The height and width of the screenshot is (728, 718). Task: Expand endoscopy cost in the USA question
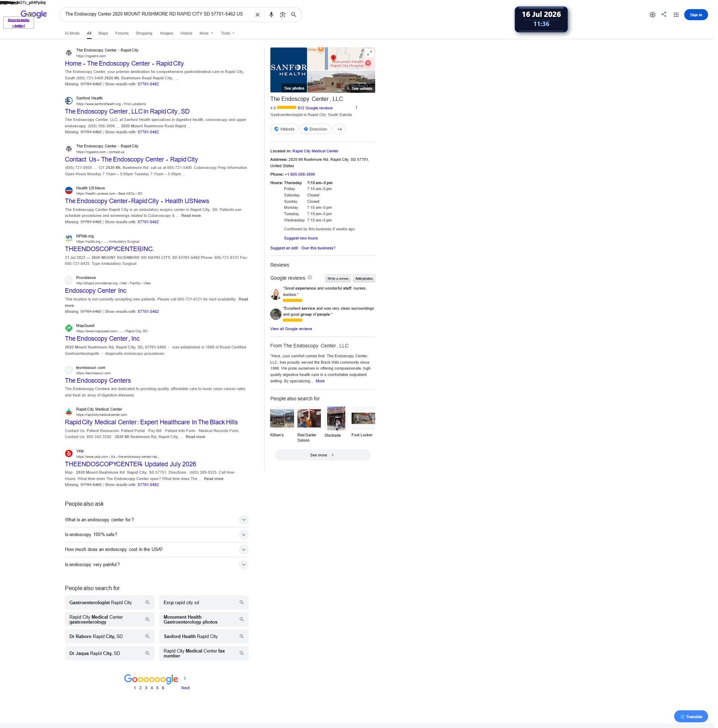click(x=244, y=550)
